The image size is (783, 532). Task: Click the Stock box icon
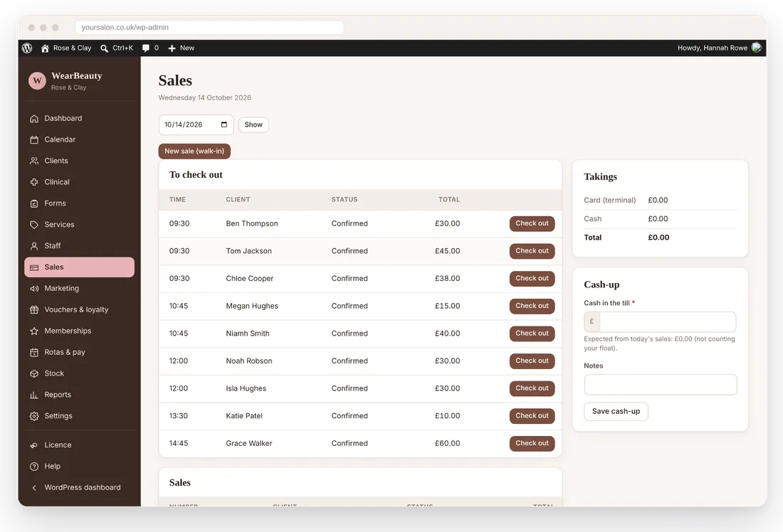pyautogui.click(x=34, y=374)
